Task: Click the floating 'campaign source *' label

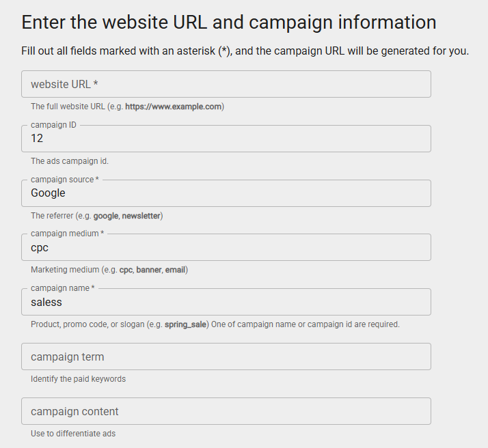Action: (x=65, y=180)
